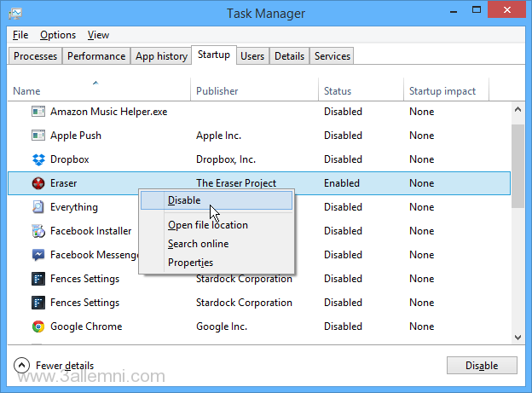Image resolution: width=532 pixels, height=393 pixels.
Task: Click the Dropbox icon in startup list
Action: click(x=38, y=159)
